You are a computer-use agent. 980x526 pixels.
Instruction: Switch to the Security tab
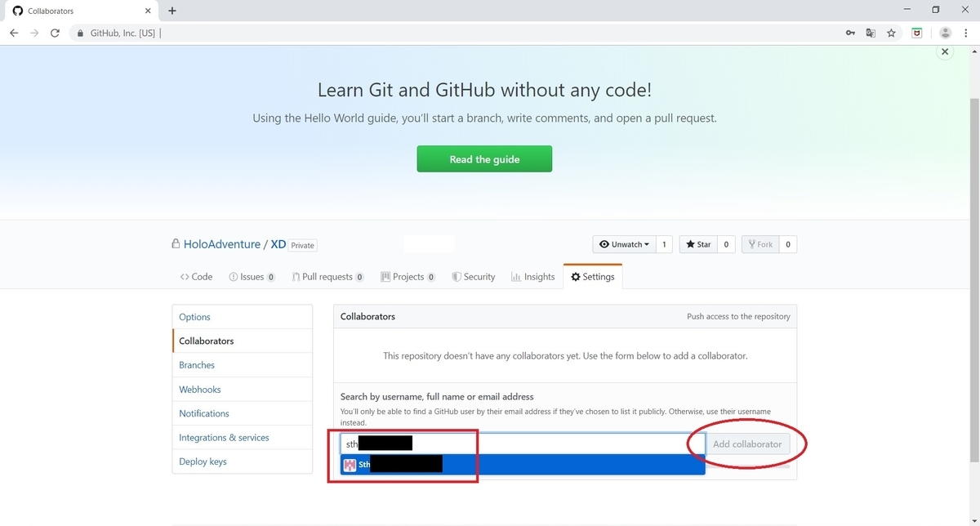tap(474, 277)
